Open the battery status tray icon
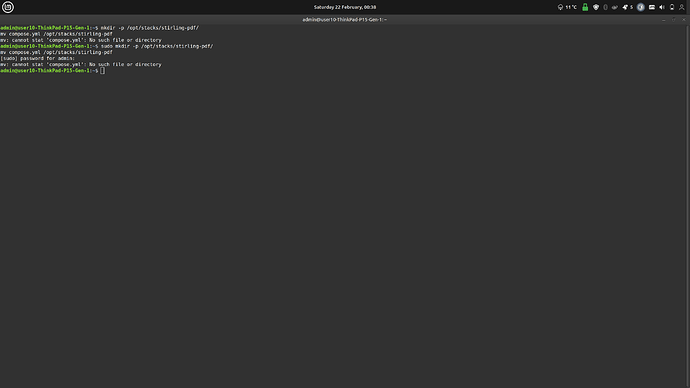Viewport: 690px width, 388px height. pyautogui.click(x=672, y=7)
